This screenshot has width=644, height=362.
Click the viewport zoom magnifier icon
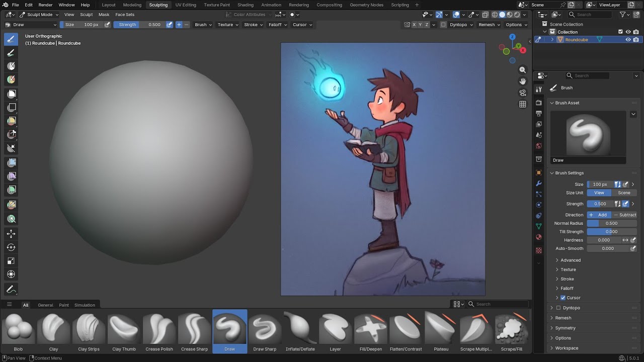(523, 70)
